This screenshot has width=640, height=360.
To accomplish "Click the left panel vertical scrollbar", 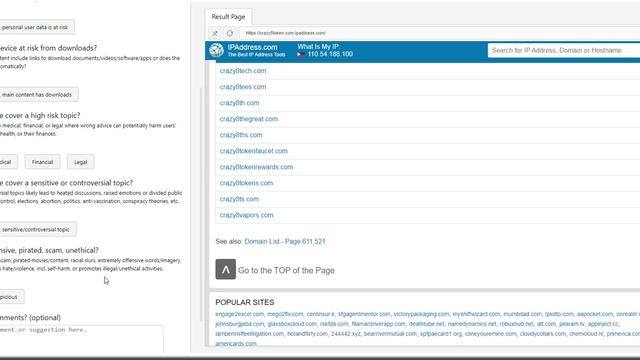I will [x=200, y=204].
